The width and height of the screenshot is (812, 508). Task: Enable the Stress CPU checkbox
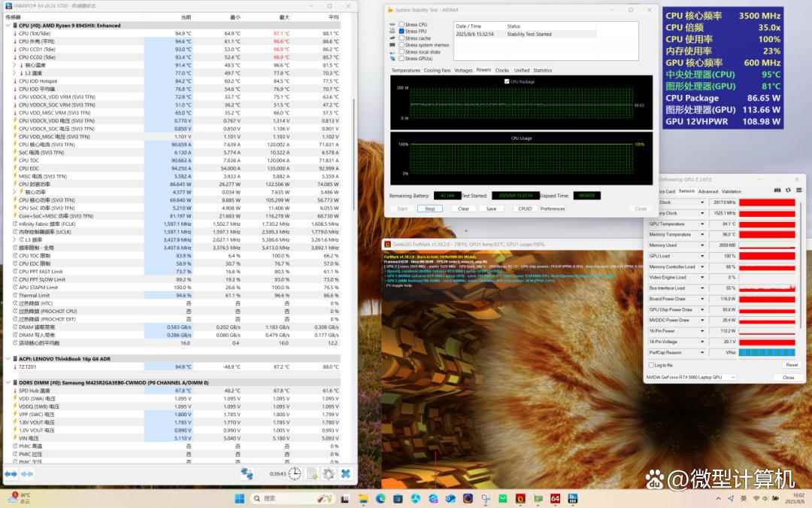click(402, 25)
